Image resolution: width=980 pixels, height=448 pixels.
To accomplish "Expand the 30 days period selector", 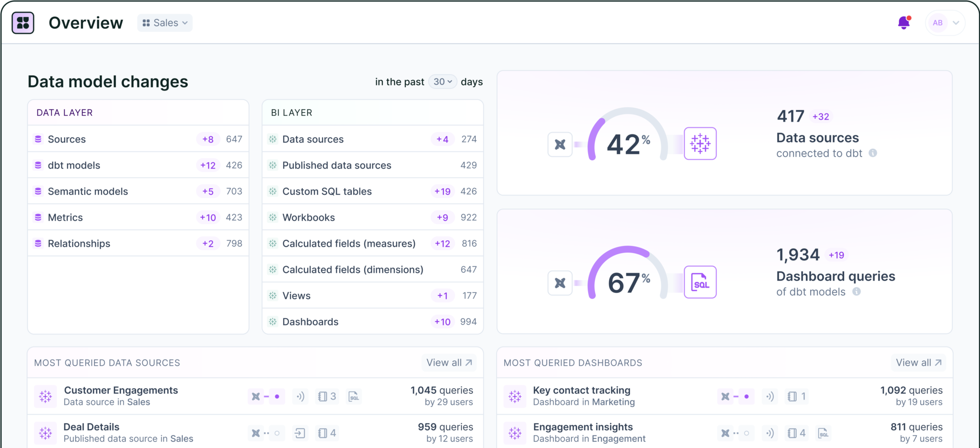I will point(443,82).
